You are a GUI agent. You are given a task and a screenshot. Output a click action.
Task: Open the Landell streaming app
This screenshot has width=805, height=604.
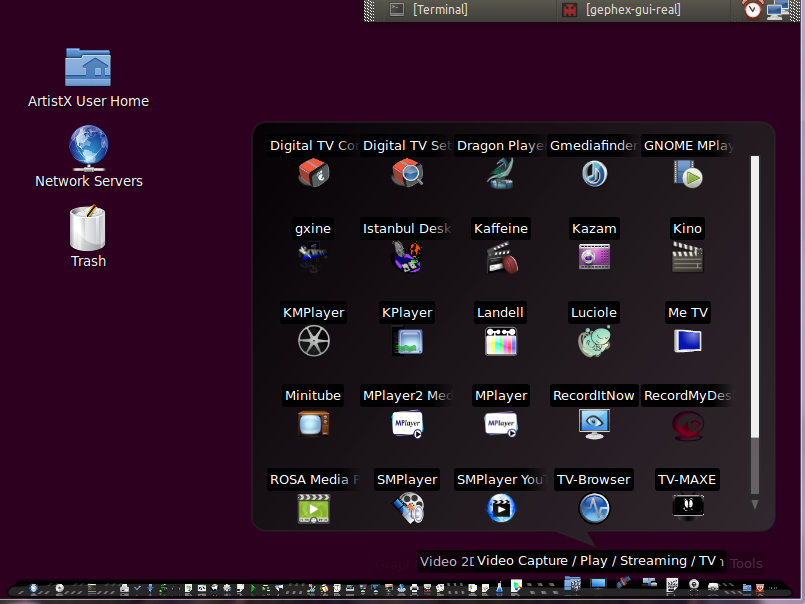point(501,341)
